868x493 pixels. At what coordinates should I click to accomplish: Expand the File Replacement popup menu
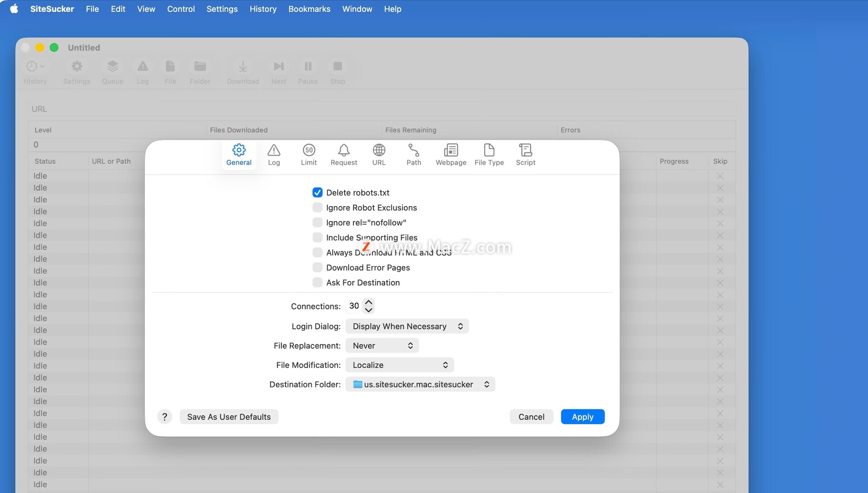382,346
